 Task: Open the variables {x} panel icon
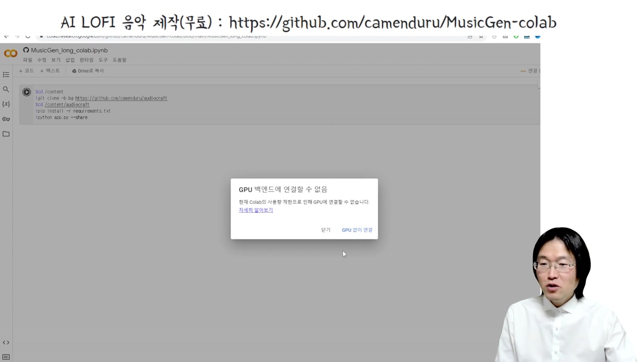pyautogui.click(x=6, y=104)
